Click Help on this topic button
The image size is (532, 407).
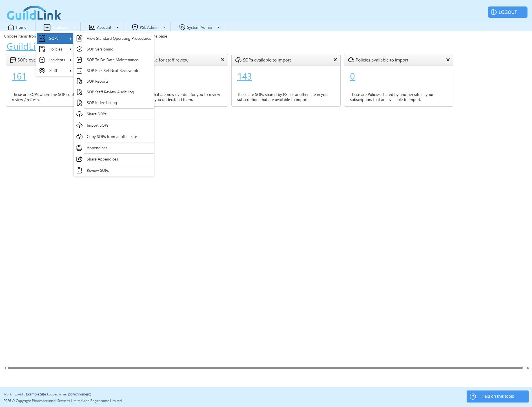[497, 396]
